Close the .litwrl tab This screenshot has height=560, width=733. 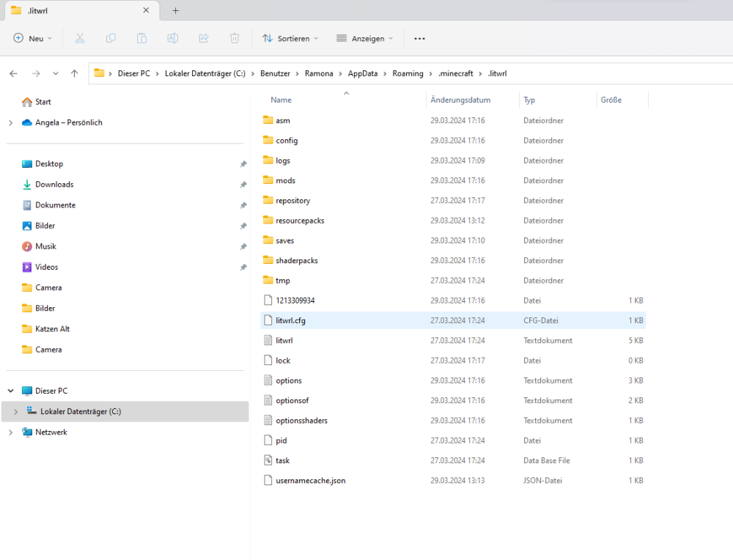(x=146, y=10)
